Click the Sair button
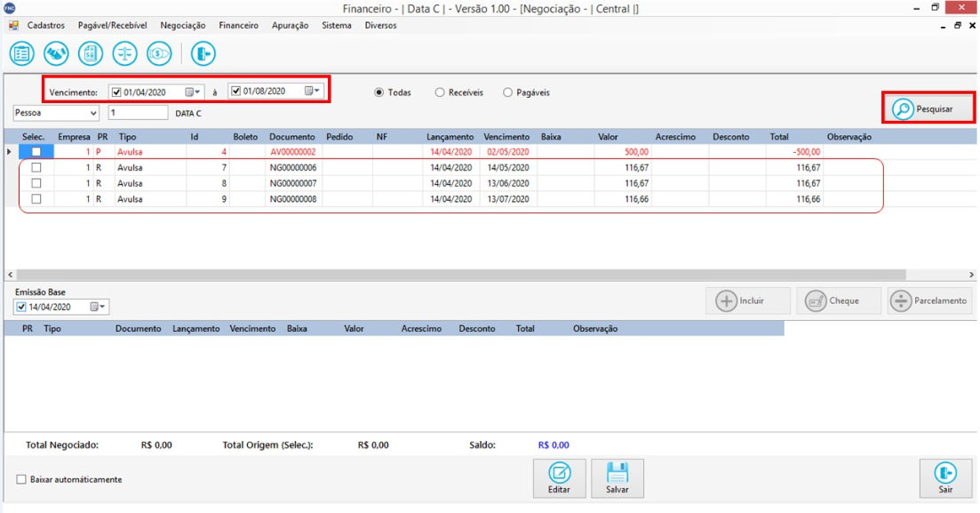Image resolution: width=980 pixels, height=513 pixels. pos(945,478)
